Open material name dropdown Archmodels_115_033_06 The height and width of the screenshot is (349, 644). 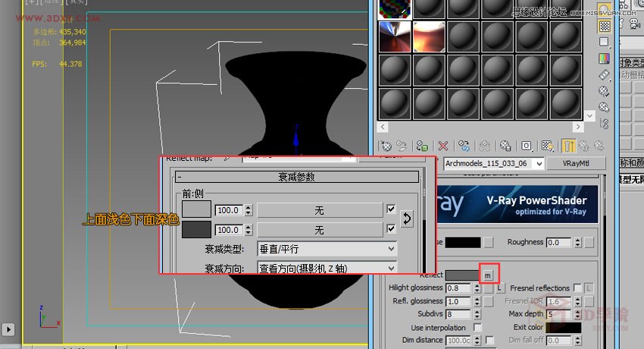point(494,164)
